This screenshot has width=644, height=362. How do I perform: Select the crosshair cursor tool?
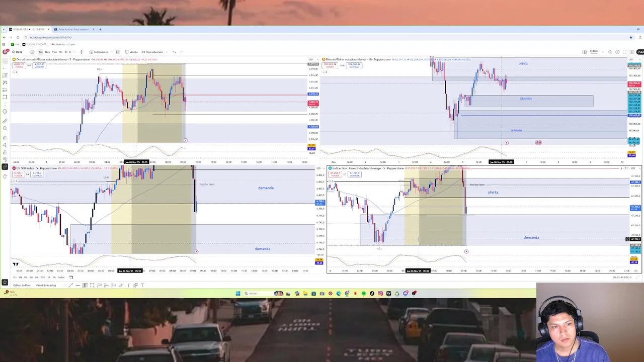(x=5, y=61)
